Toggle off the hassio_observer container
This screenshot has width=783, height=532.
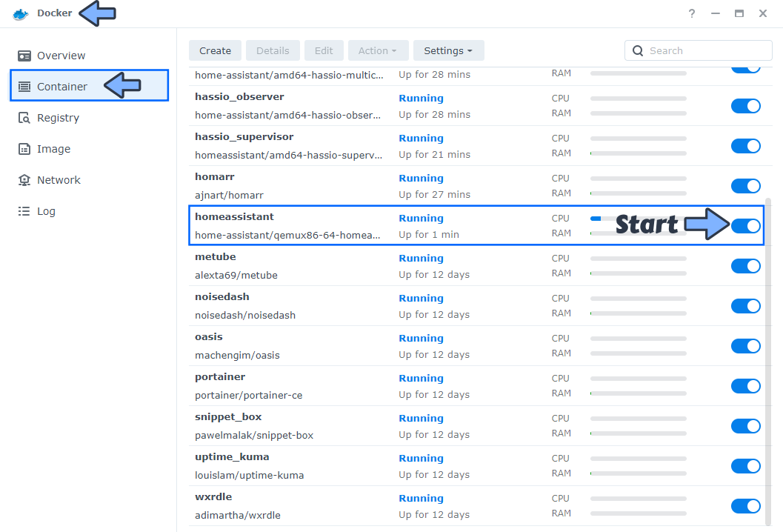coord(745,106)
